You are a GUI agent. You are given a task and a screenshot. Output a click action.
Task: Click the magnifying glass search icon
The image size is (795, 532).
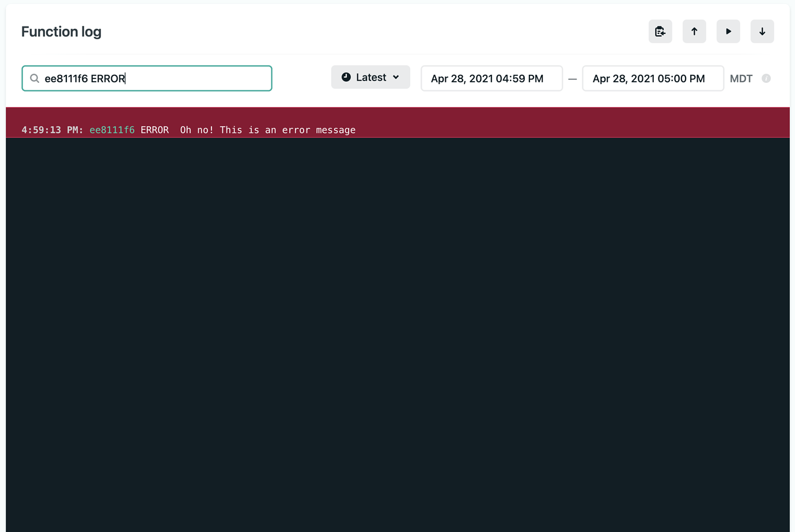tap(35, 78)
